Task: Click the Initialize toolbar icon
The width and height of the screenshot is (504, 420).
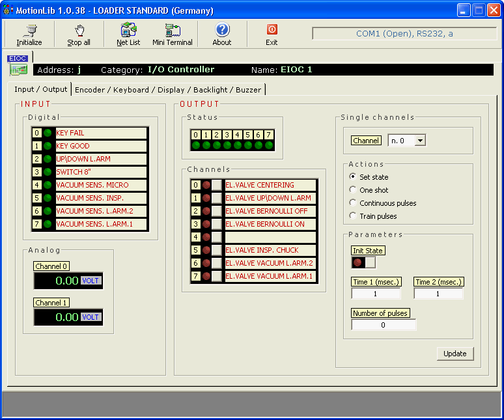Action: pyautogui.click(x=30, y=31)
